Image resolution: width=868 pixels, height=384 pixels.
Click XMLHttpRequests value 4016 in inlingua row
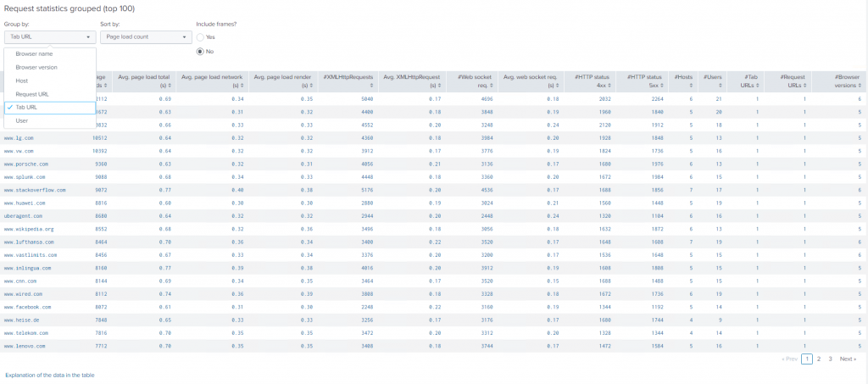(367, 269)
